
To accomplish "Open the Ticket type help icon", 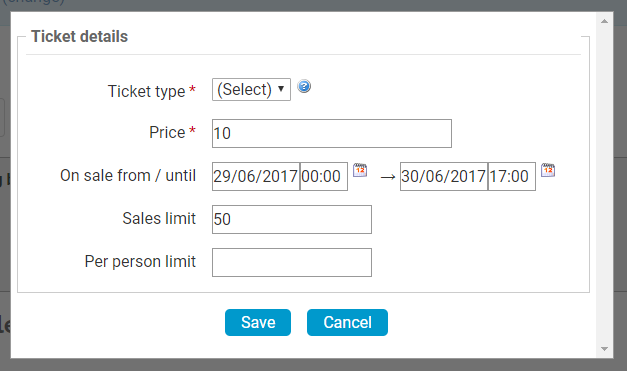I will pos(304,86).
